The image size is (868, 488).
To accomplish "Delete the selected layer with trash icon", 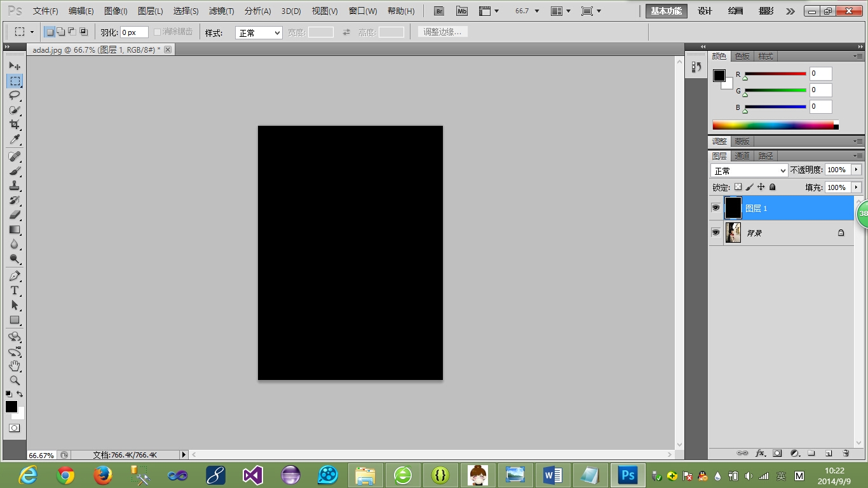I will 846,453.
